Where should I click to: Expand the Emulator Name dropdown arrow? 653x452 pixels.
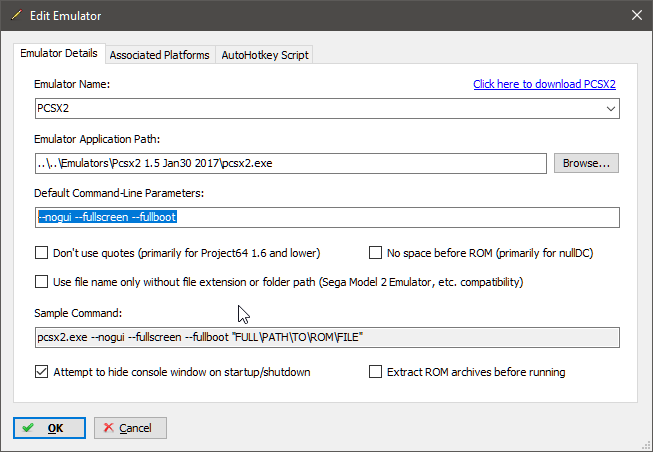pyautogui.click(x=611, y=109)
